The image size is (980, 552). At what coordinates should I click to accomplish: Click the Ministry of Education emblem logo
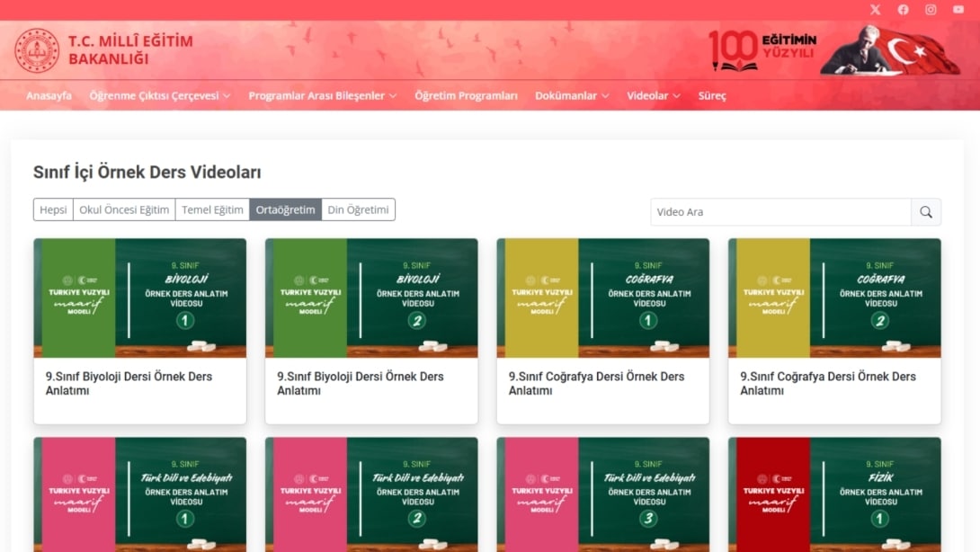point(37,50)
